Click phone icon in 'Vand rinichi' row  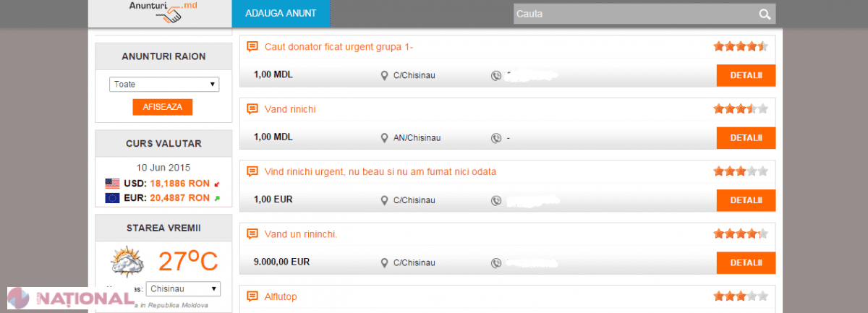pos(496,138)
